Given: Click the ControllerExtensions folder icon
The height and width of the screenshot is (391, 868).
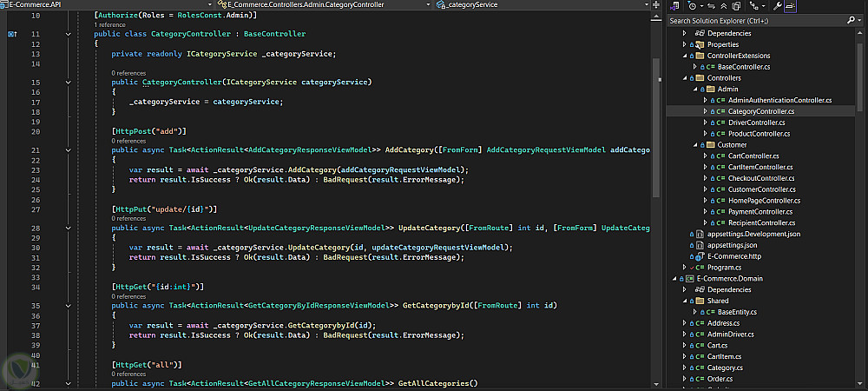Looking at the screenshot, I should click(700, 56).
